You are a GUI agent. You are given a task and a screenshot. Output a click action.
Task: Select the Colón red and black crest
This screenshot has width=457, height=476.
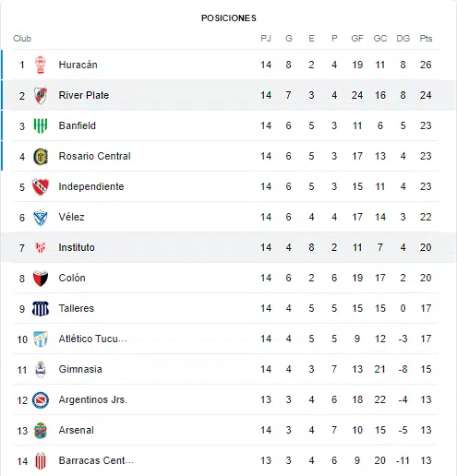point(41,278)
